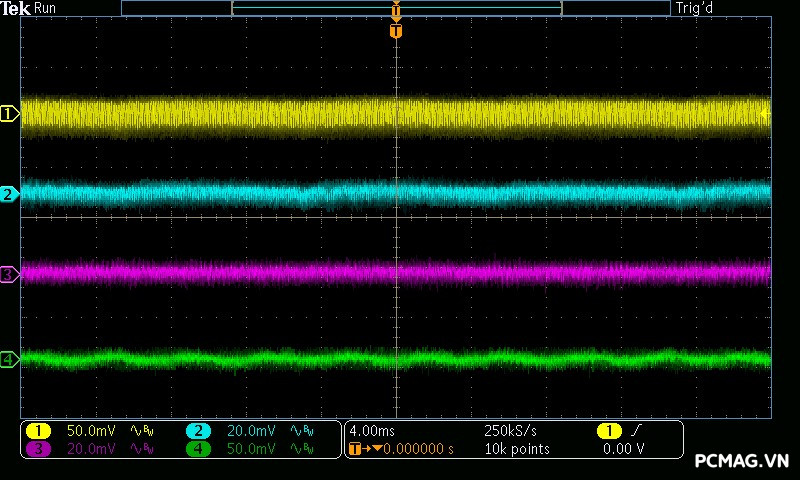
Task: Click the orange trigger position T marker
Action: [396, 31]
